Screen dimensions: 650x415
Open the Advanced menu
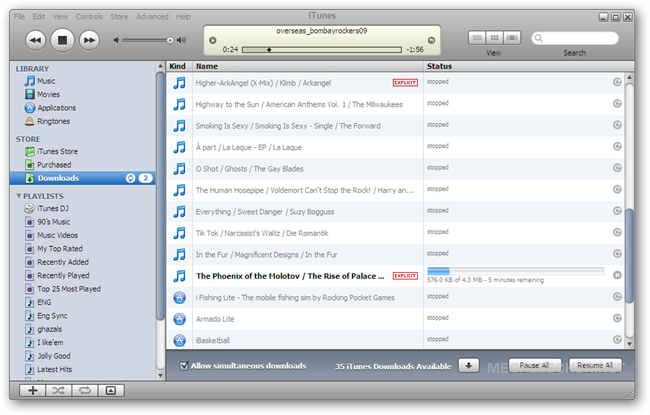click(x=152, y=17)
